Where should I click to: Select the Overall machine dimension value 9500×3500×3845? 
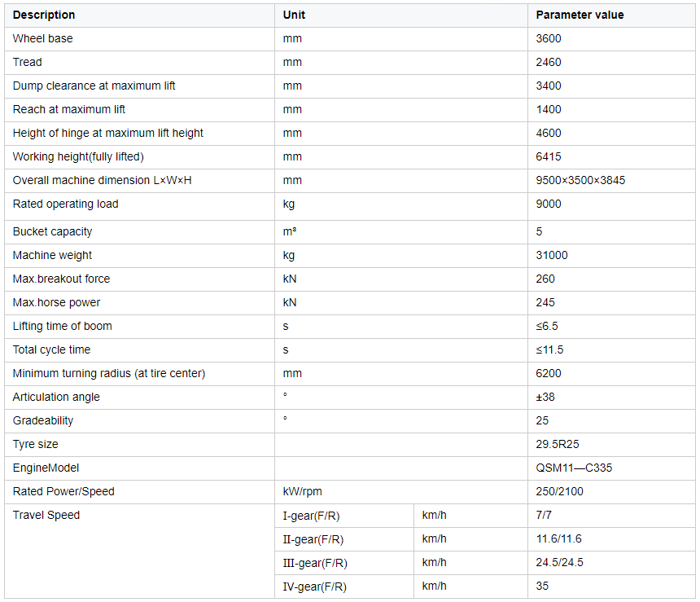pyautogui.click(x=580, y=181)
